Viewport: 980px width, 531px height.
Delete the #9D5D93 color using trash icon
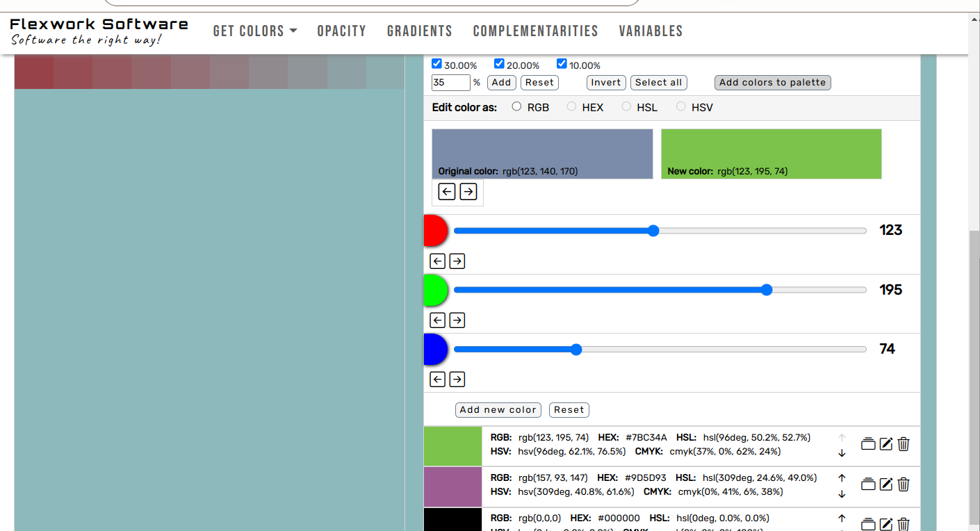(904, 484)
